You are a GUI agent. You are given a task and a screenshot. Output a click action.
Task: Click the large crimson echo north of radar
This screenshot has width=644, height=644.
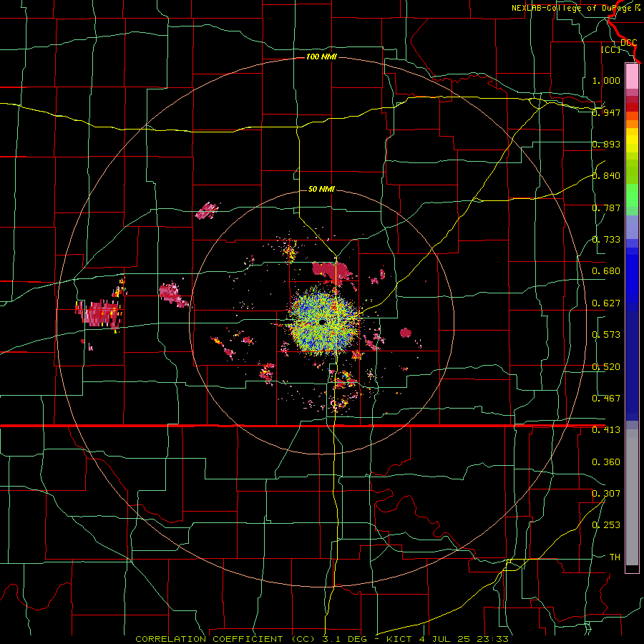[x=333, y=272]
